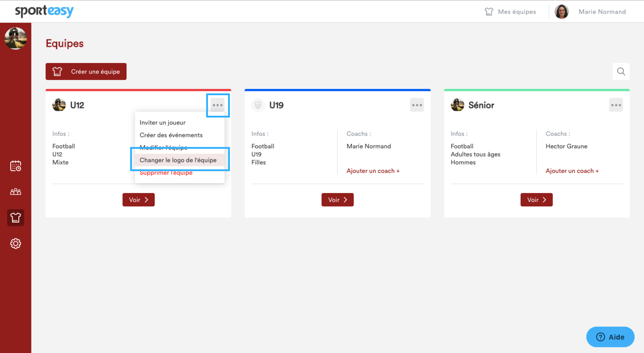Click Ajouter un coach for Sénior
644x353 pixels.
(x=572, y=171)
